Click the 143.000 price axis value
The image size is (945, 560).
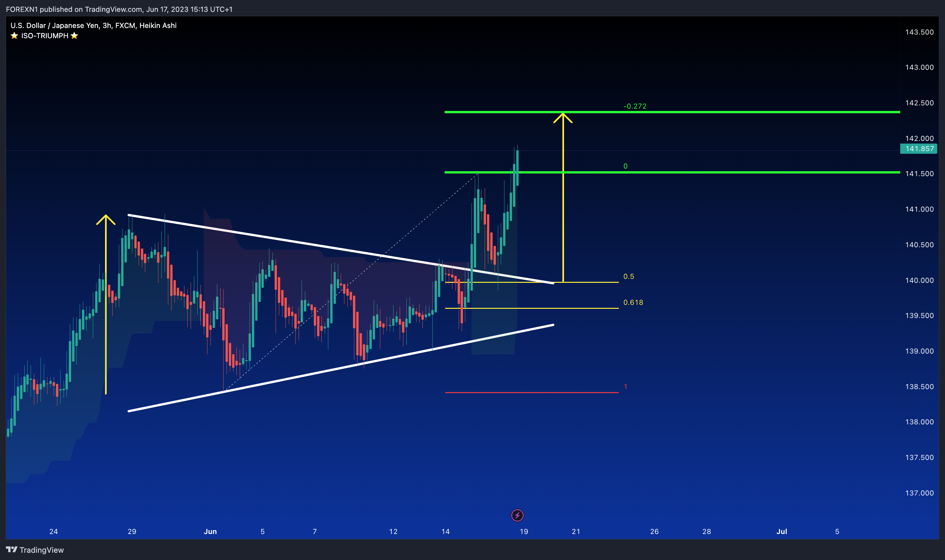coord(919,67)
